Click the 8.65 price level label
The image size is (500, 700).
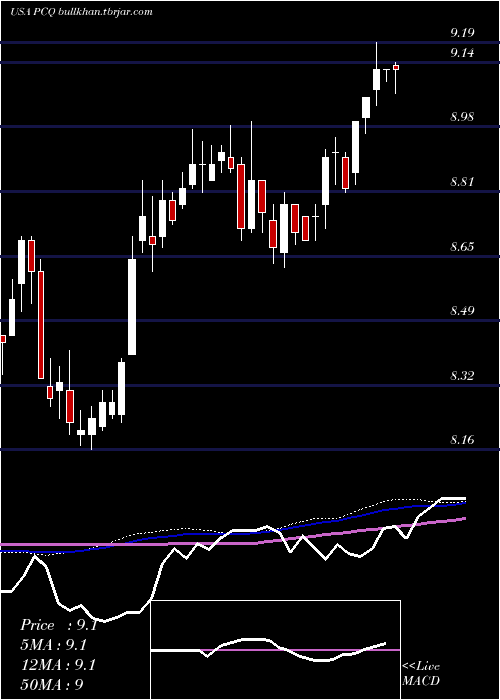pos(462,246)
